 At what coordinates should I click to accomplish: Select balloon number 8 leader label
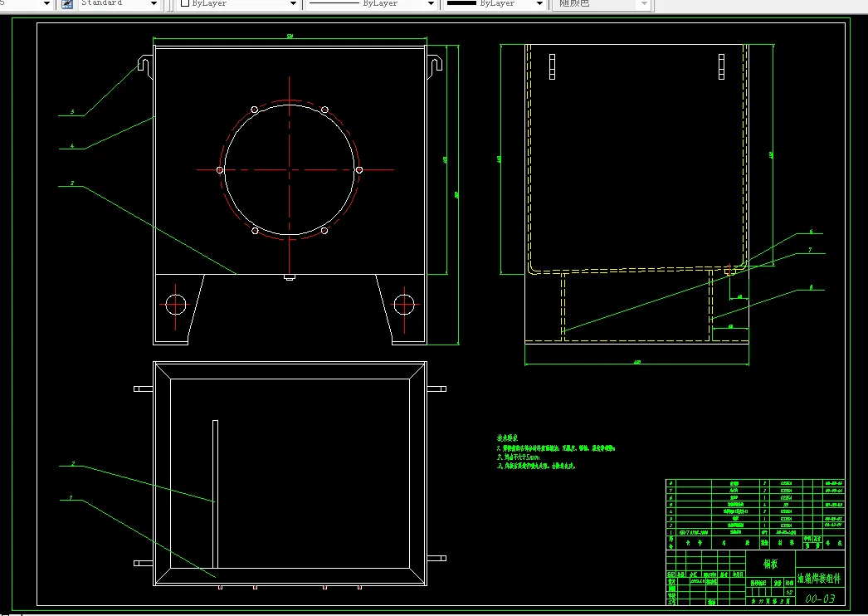point(811,287)
